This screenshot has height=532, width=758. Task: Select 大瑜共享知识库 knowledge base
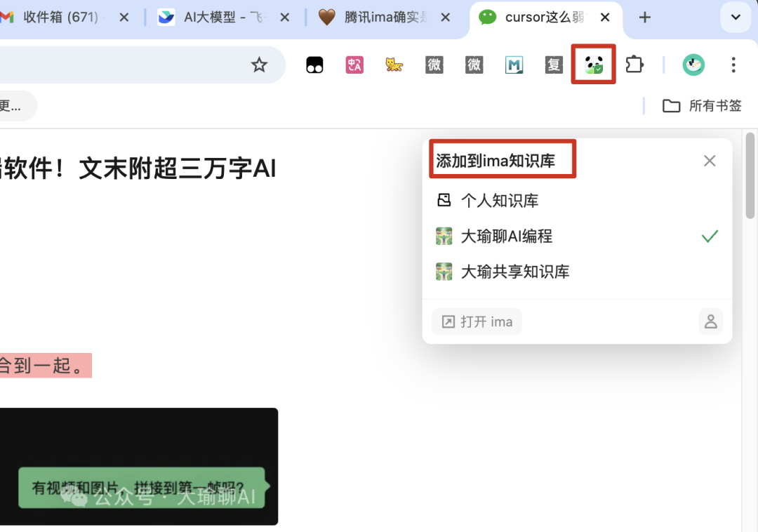(577, 272)
